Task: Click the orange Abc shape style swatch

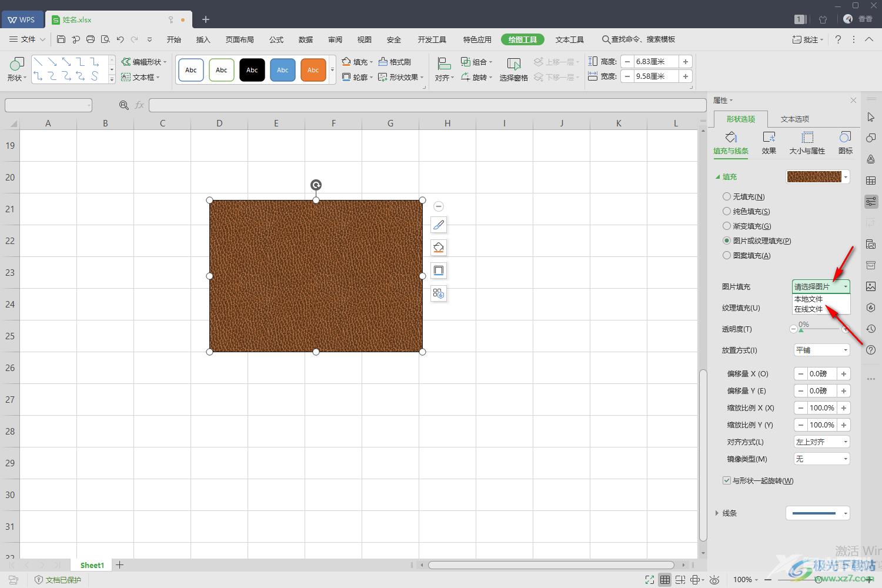Action: click(313, 70)
